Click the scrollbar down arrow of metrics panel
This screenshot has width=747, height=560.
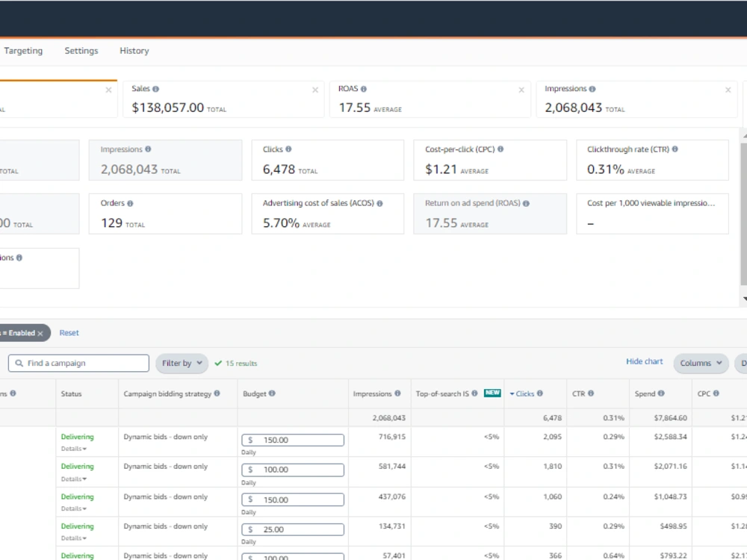(745, 299)
